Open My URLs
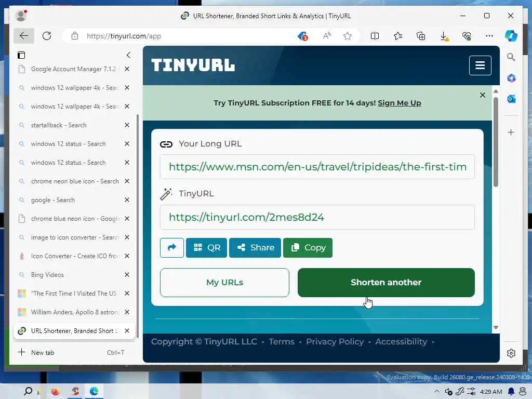Viewport: 532px width, 399px height. [x=224, y=283]
